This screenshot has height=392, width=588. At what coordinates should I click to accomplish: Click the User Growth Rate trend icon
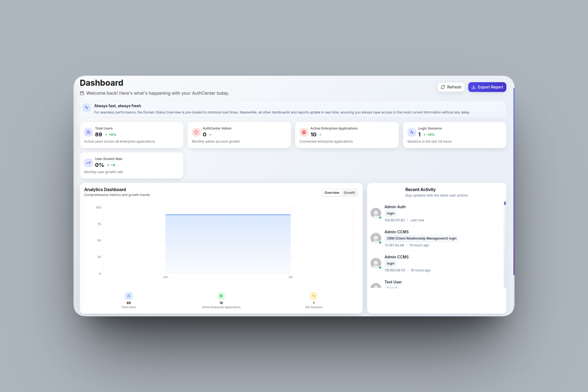[x=88, y=163]
